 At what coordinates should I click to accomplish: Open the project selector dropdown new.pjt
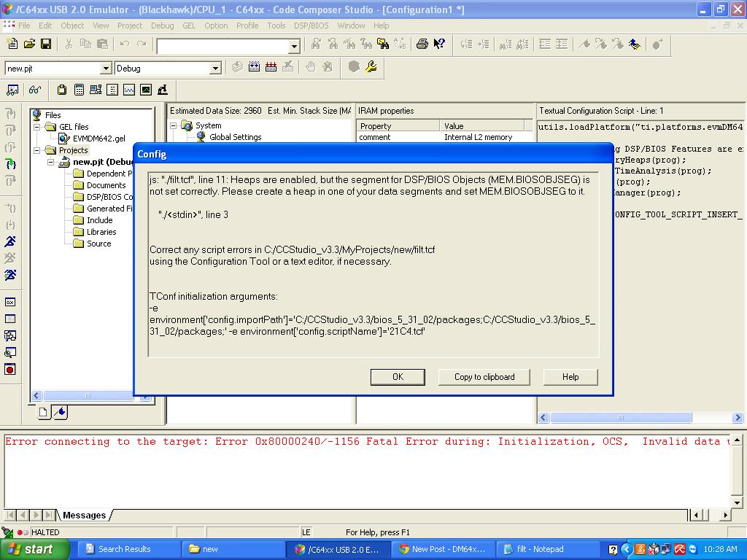106,69
